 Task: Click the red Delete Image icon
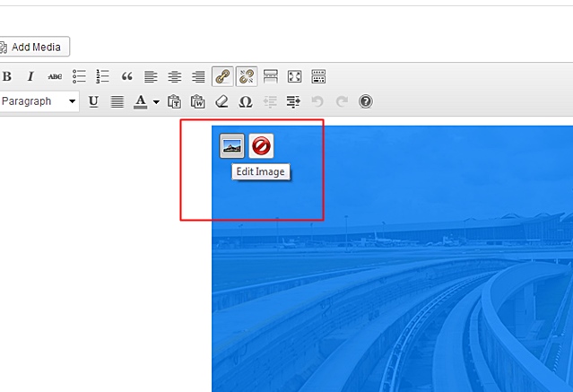[x=261, y=144]
